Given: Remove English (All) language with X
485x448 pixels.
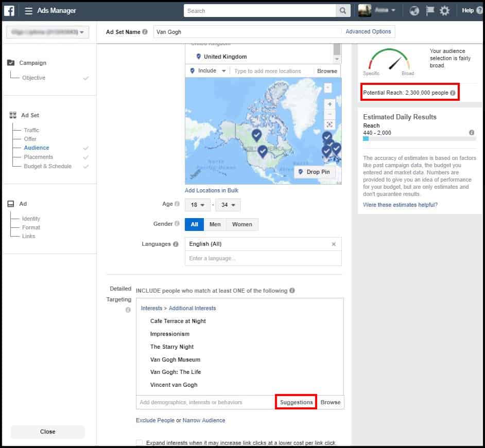Looking at the screenshot, I should [334, 244].
